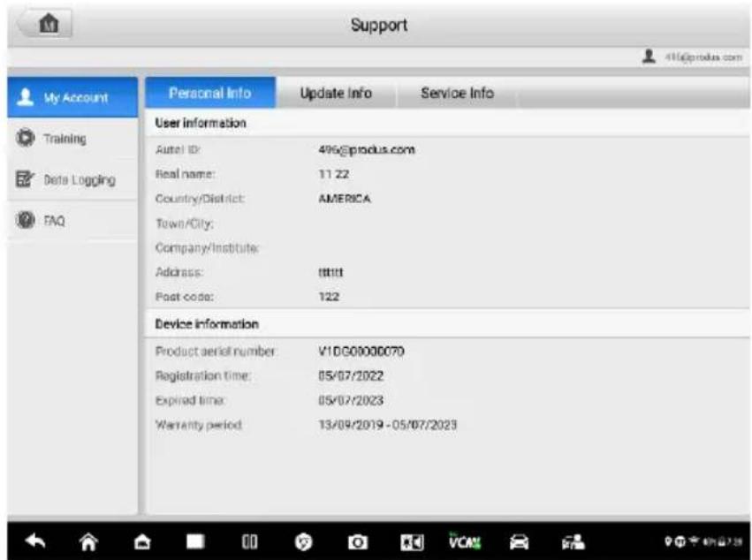
Task: Tap the brightness and sound icon
Action: pos(412,542)
